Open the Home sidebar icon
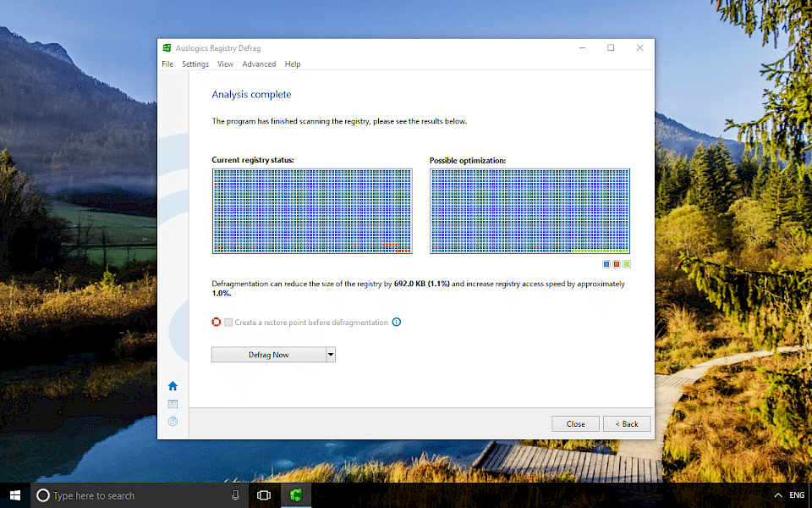The height and width of the screenshot is (508, 812). 173,386
